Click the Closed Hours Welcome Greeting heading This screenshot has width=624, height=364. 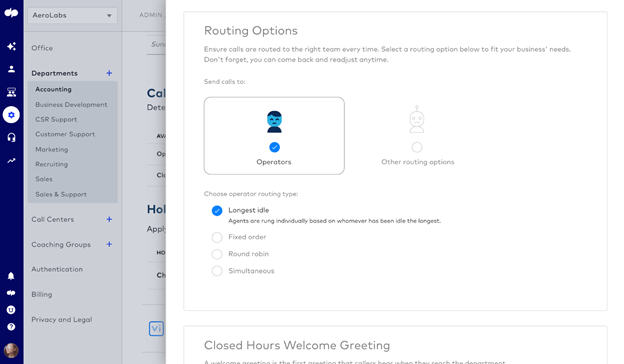pyautogui.click(x=297, y=345)
